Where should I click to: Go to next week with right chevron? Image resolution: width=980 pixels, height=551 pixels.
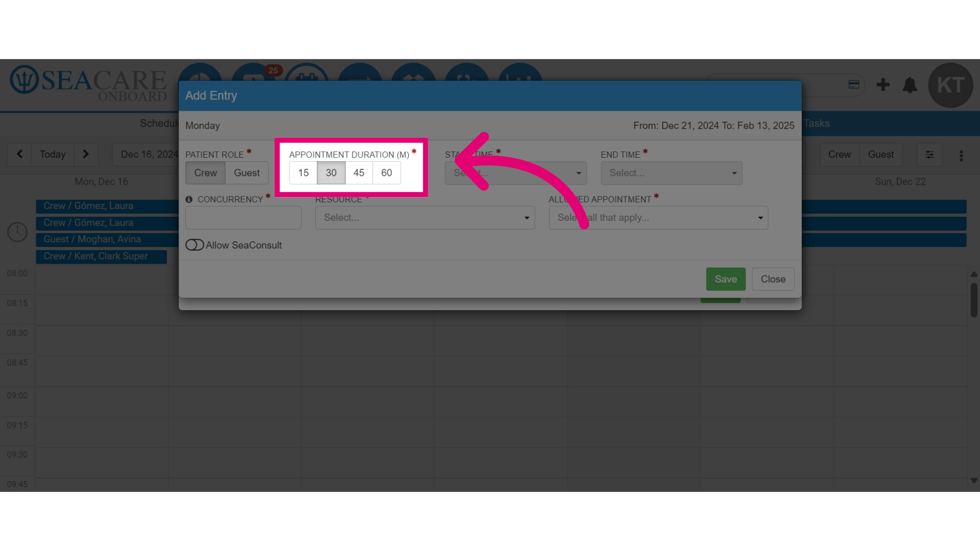[86, 154]
